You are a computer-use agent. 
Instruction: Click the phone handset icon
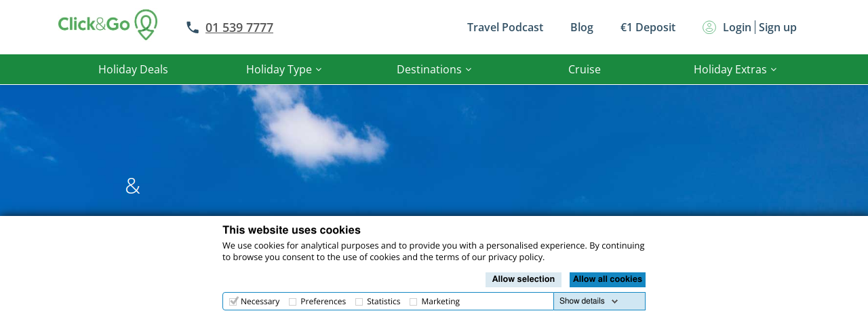(193, 27)
